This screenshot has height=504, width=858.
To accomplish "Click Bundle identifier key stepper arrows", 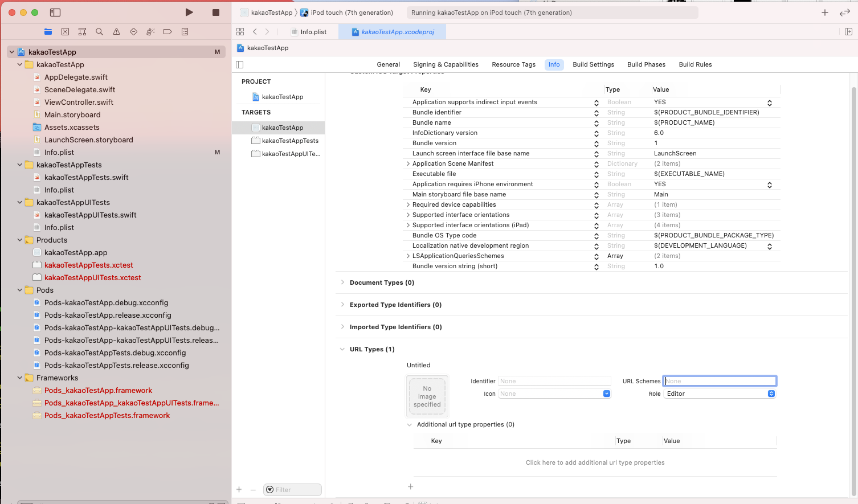I will click(596, 113).
